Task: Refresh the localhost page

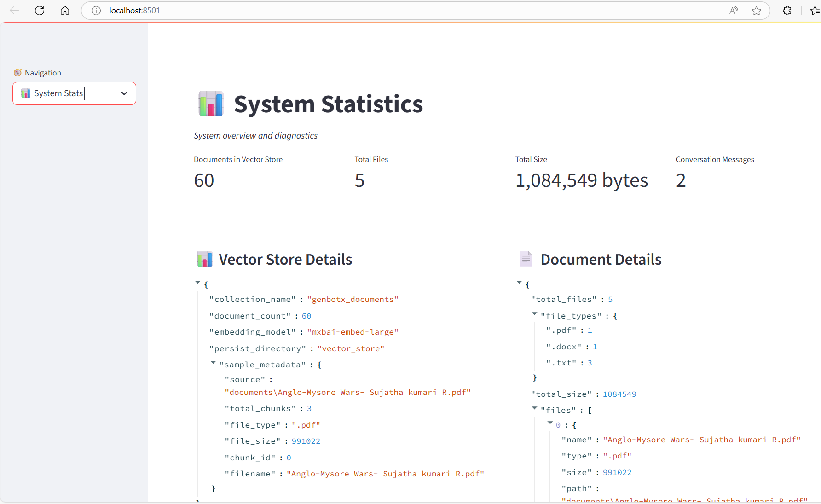Action: tap(40, 11)
